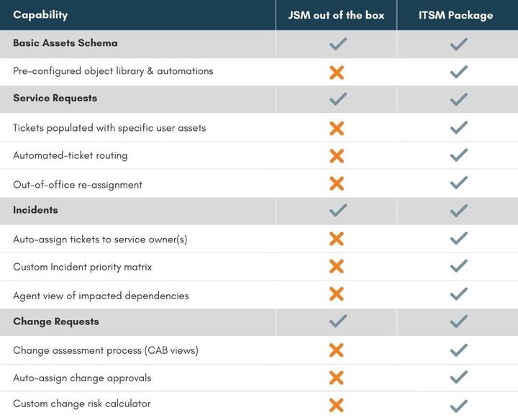This screenshot has height=420, width=518.
Task: Select the JSM out of the box header
Action: click(336, 15)
